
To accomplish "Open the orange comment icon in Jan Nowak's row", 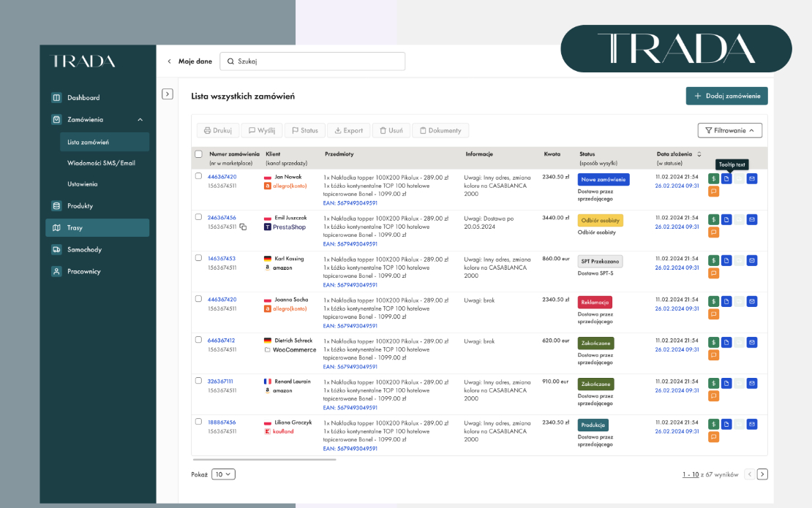I will pos(713,192).
